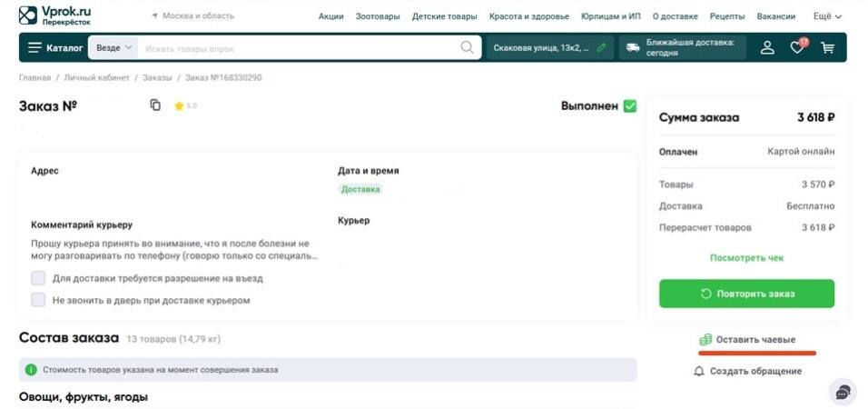The width and height of the screenshot is (868, 409).
Task: Open favorites heart icon
Action: [797, 47]
